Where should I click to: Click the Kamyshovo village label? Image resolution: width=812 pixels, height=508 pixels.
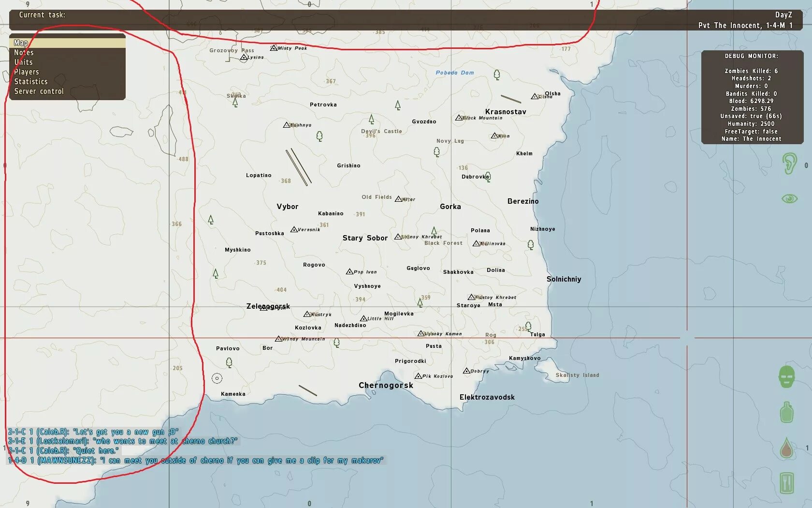click(x=525, y=359)
